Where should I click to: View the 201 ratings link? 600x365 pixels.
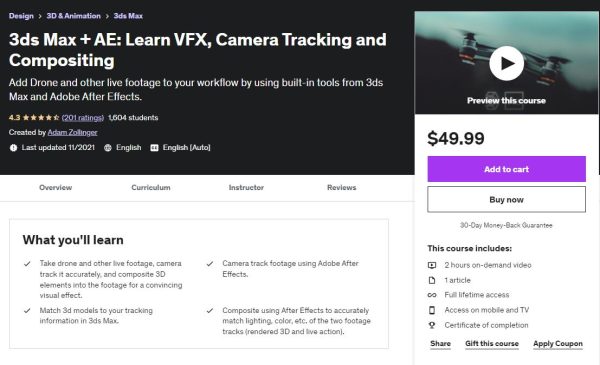(x=83, y=118)
